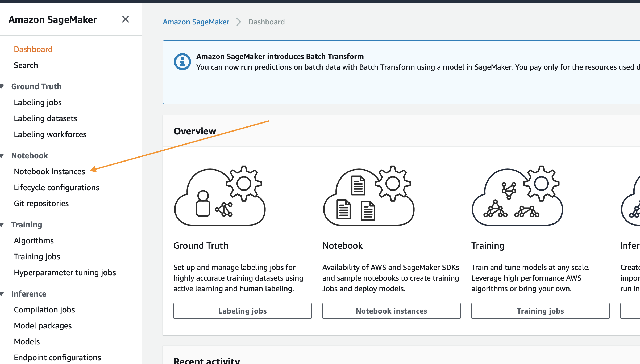The height and width of the screenshot is (364, 640).
Task: Click the Notebook cloud illustration
Action: point(369,196)
